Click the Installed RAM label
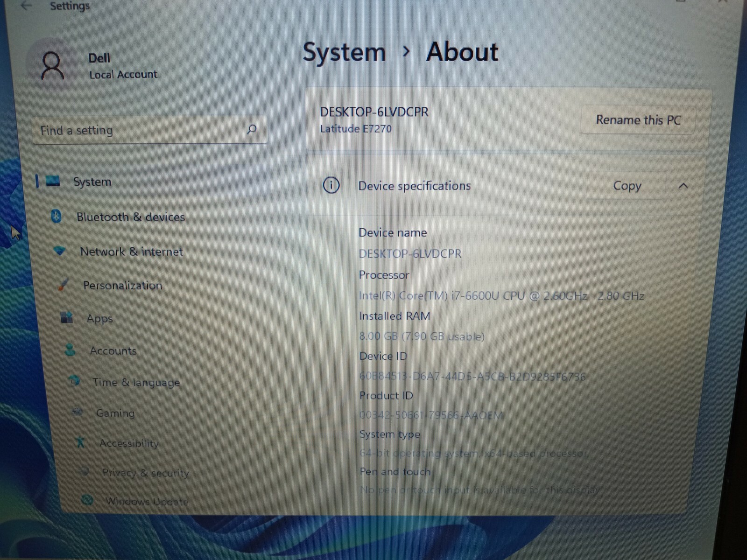 point(395,316)
